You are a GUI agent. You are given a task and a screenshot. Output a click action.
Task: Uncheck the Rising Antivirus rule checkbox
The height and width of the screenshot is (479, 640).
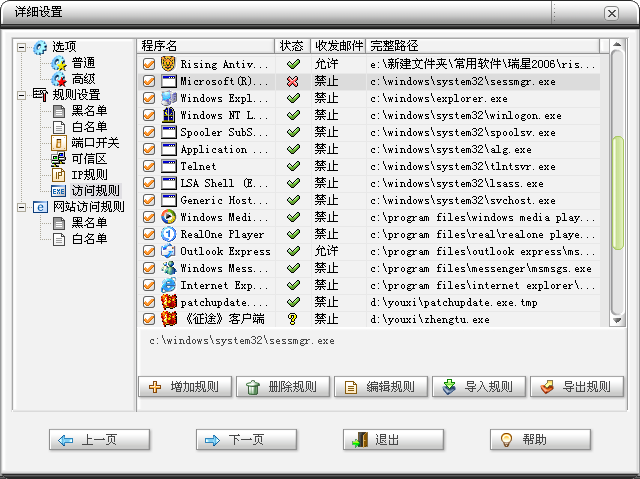(149, 64)
